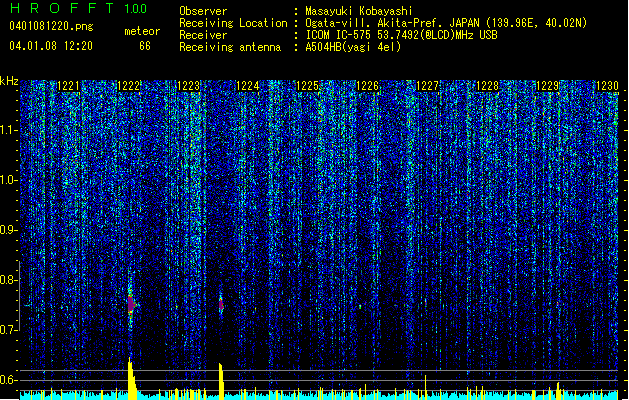Click the thin yellow power spike near 1227
Image resolution: width=629 pixels, height=400 pixels.
[425, 387]
